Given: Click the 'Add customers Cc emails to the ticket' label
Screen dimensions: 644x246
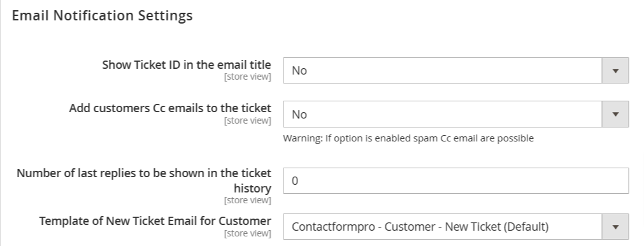Looking at the screenshot, I should tap(170, 108).
